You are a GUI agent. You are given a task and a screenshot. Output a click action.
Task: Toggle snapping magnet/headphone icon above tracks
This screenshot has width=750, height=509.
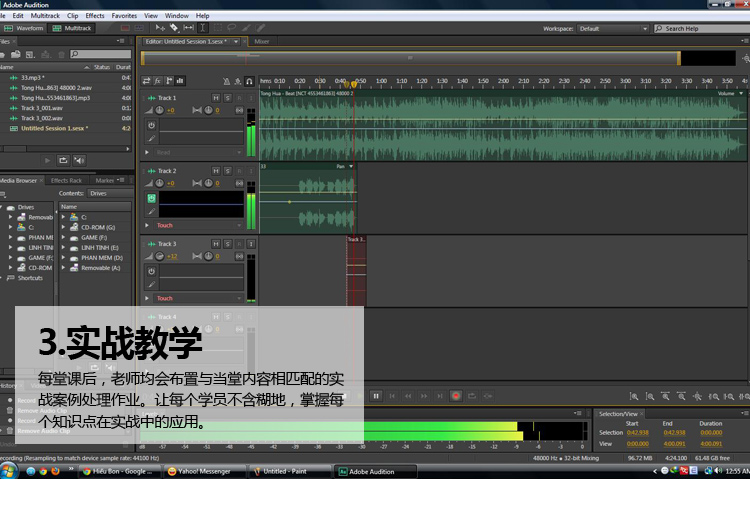click(249, 81)
